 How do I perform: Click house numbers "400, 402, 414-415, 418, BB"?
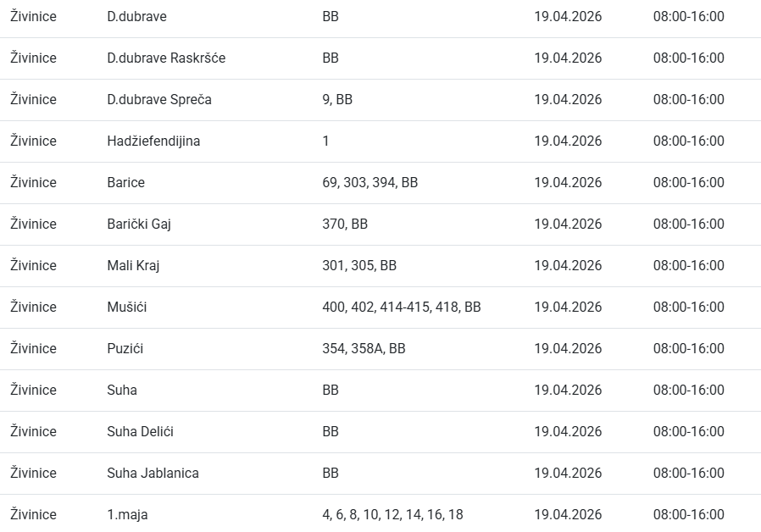[x=401, y=308]
